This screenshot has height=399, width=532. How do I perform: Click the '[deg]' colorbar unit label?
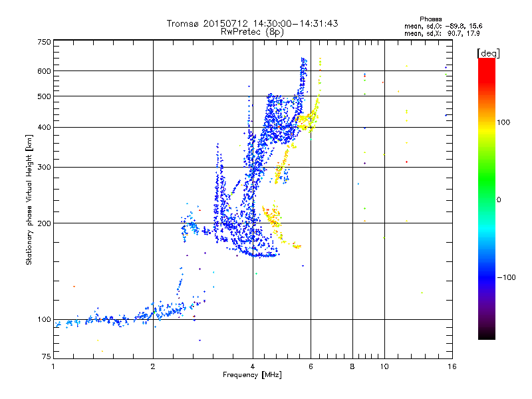(x=488, y=53)
